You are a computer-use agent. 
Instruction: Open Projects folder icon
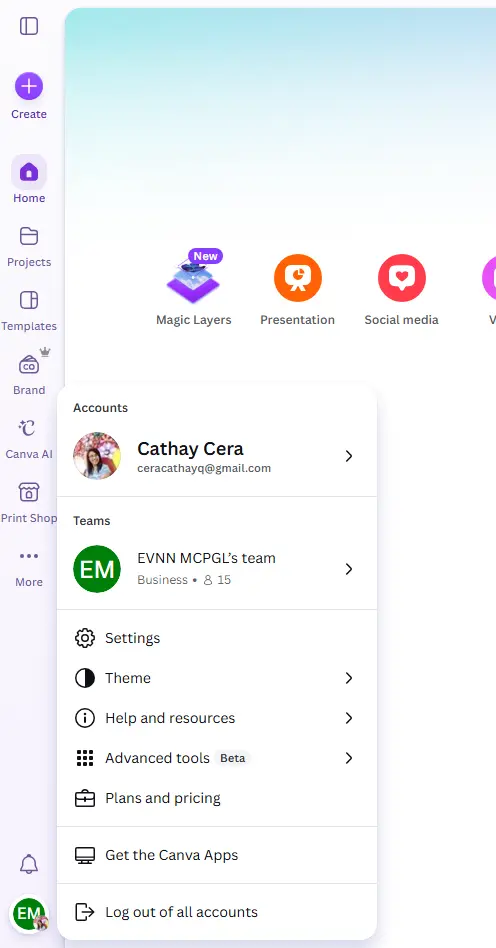coord(29,236)
